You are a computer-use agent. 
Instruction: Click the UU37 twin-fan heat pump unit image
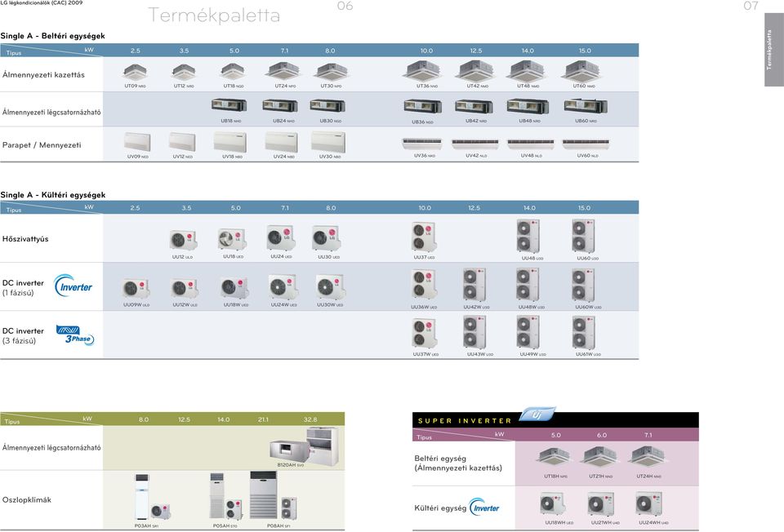click(x=424, y=237)
